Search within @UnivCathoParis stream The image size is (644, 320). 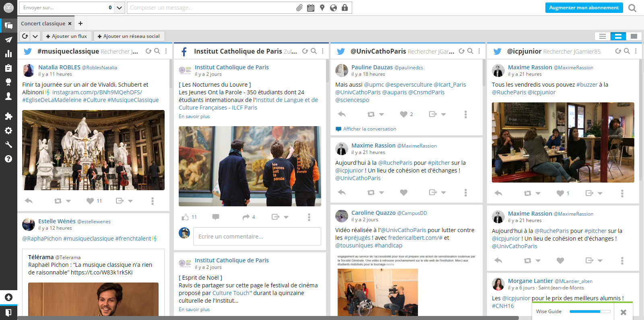click(x=470, y=51)
